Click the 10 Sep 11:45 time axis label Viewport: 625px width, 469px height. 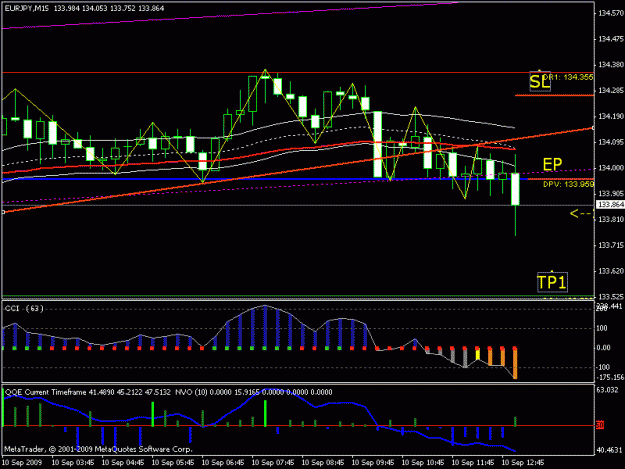tap(473, 463)
